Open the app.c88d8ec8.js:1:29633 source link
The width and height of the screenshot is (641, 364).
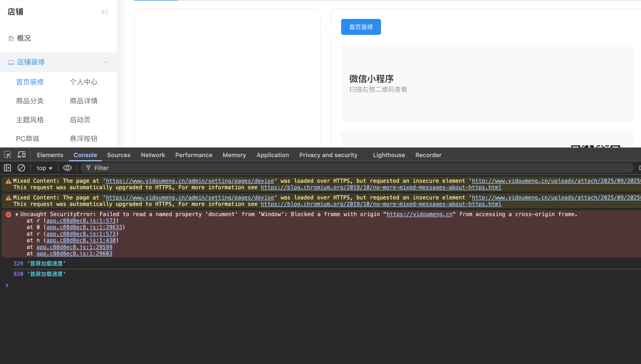point(84,227)
